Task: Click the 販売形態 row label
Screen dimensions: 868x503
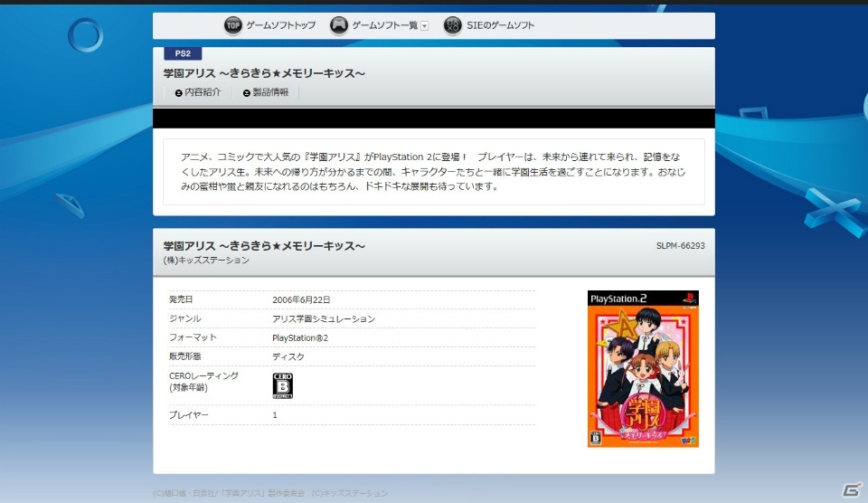Action: (184, 356)
